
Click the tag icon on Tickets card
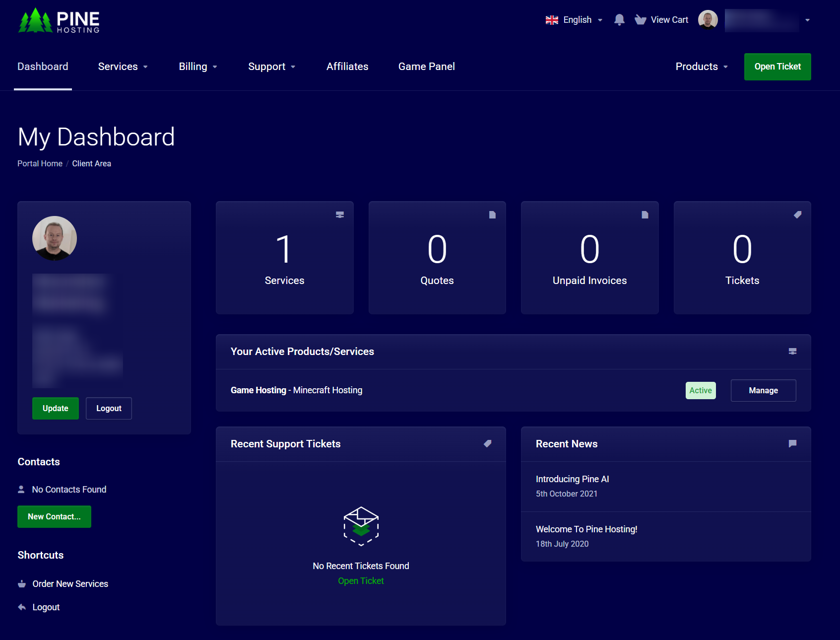798,214
